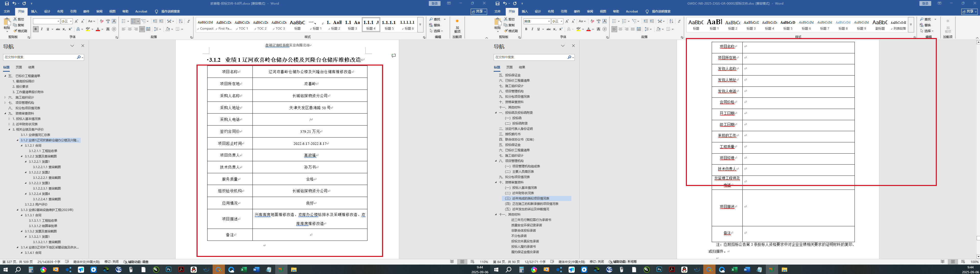Toggle Italic in right Word window

click(532, 29)
